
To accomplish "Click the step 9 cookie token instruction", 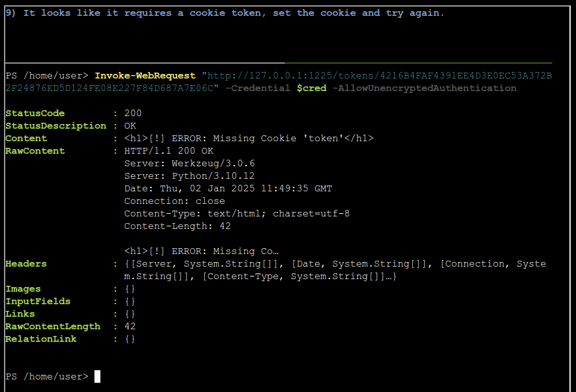I will click(225, 13).
